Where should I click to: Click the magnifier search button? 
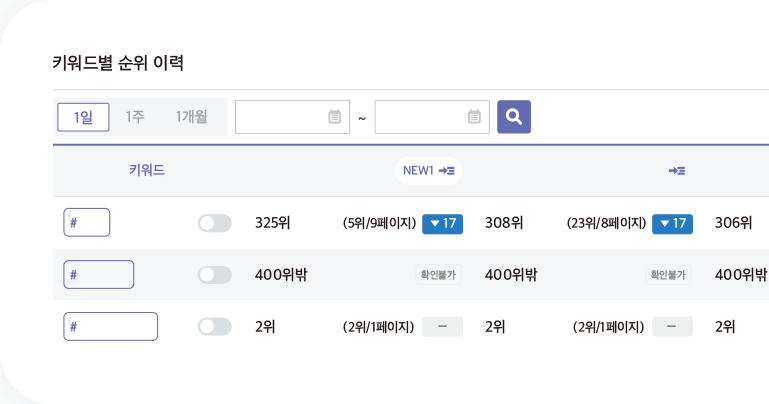(x=513, y=117)
